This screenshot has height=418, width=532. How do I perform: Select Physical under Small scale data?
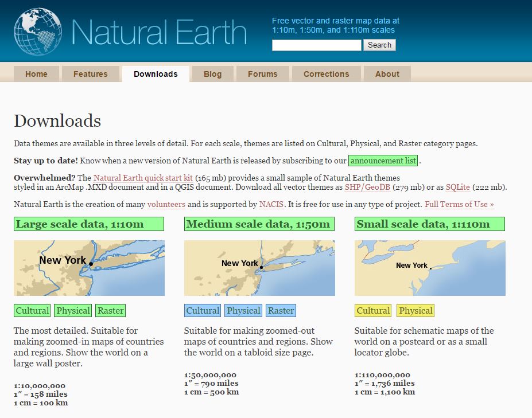click(x=415, y=311)
